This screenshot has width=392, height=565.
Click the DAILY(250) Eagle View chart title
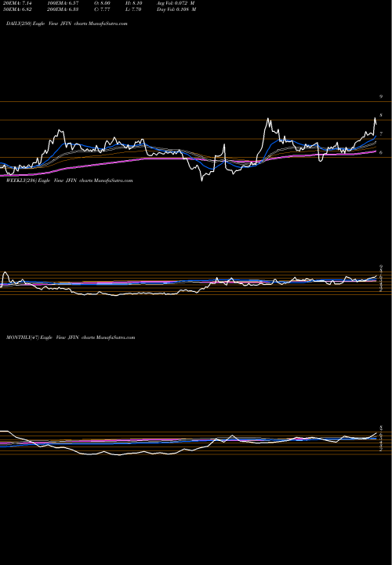[67, 24]
